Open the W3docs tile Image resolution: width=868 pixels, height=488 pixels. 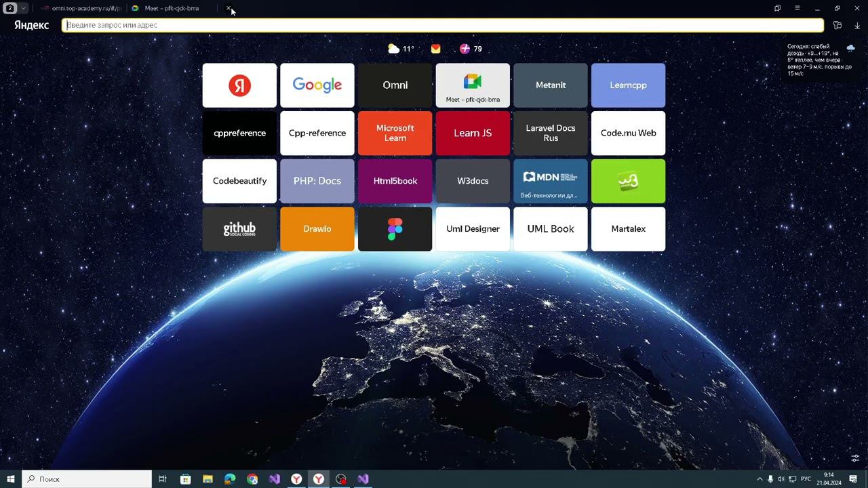(473, 181)
